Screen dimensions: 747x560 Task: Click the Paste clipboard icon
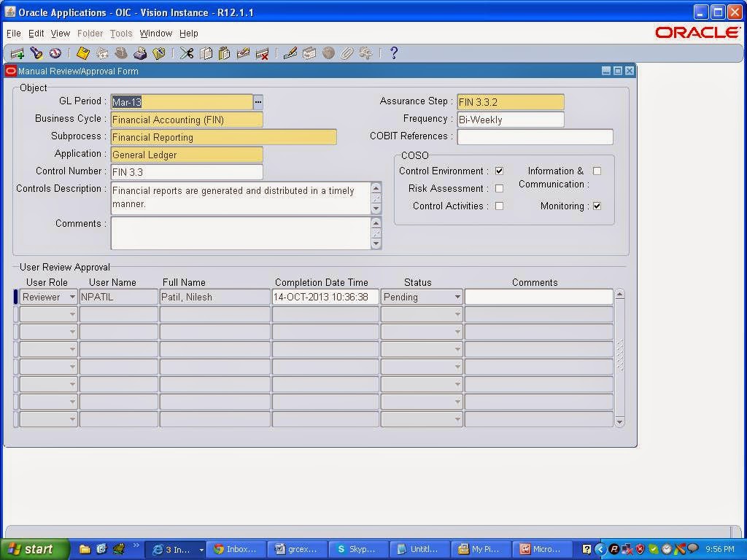225,53
